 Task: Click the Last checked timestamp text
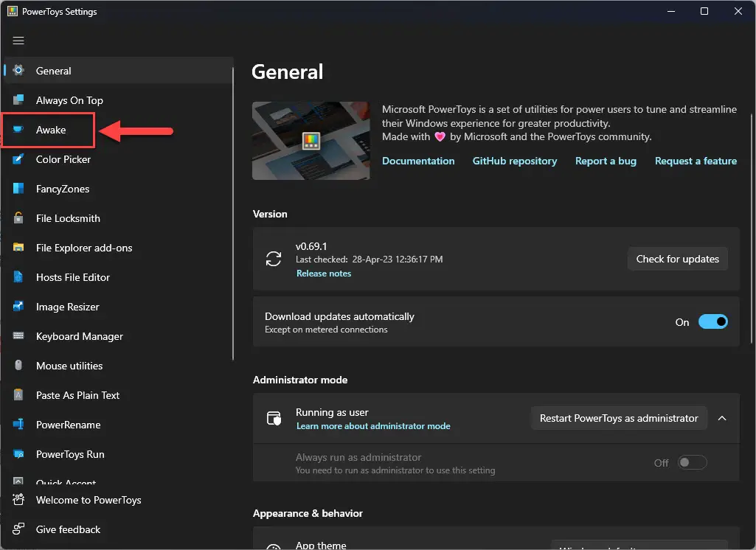tap(369, 260)
